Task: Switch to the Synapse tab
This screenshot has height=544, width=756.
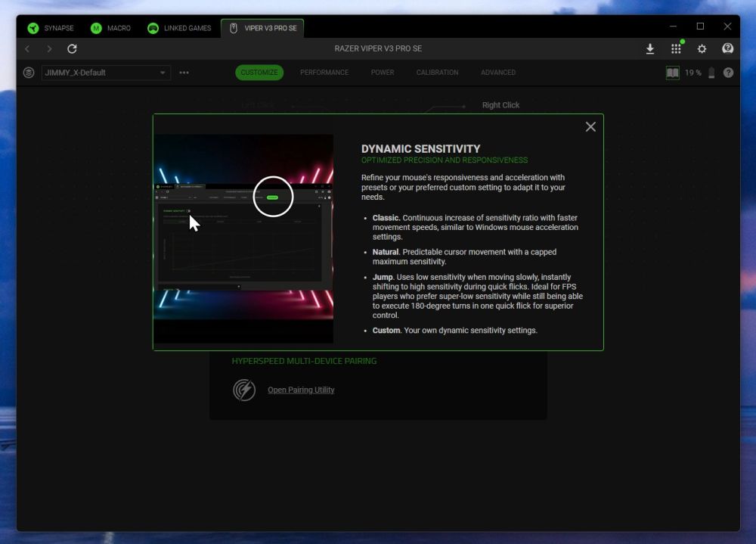Action: click(x=51, y=28)
